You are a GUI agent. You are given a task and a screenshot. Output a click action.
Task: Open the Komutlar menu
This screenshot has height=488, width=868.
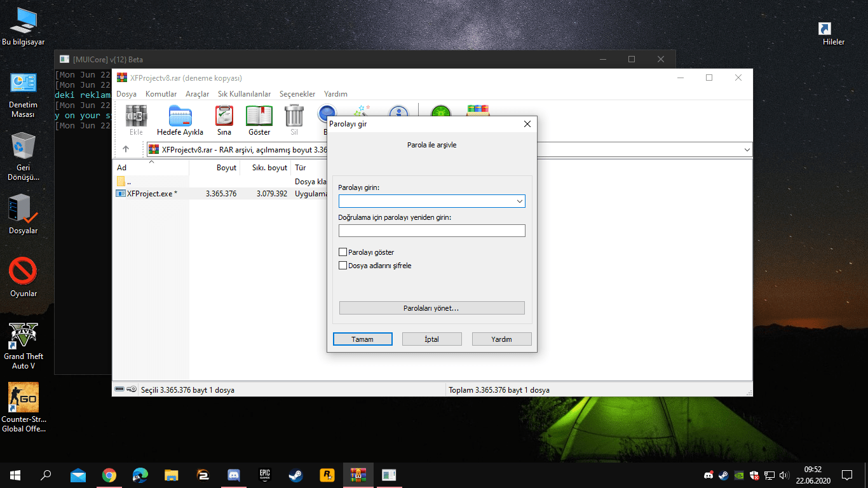(x=161, y=94)
